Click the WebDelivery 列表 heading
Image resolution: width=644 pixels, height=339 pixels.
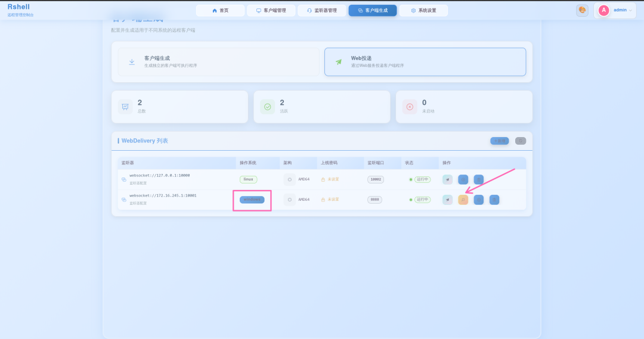(x=144, y=141)
